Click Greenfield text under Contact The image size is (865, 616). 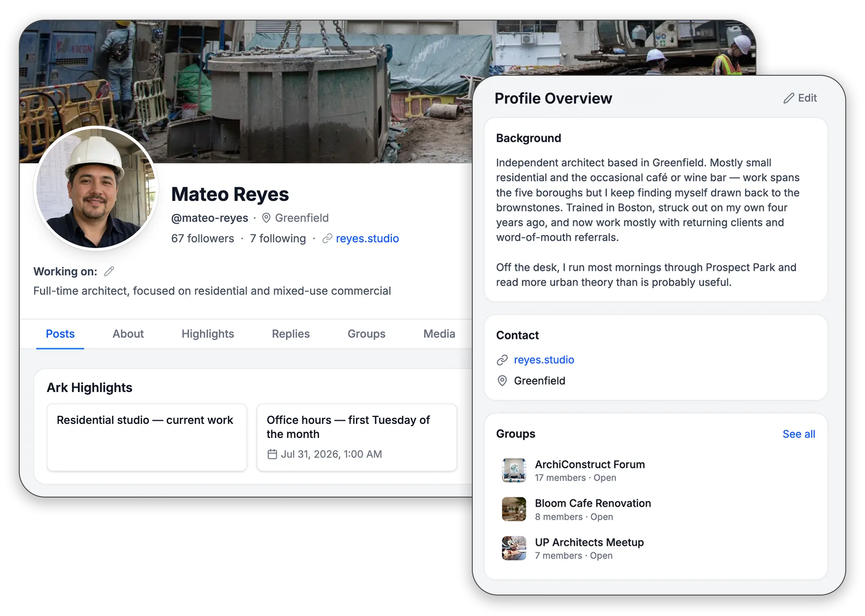pos(539,381)
